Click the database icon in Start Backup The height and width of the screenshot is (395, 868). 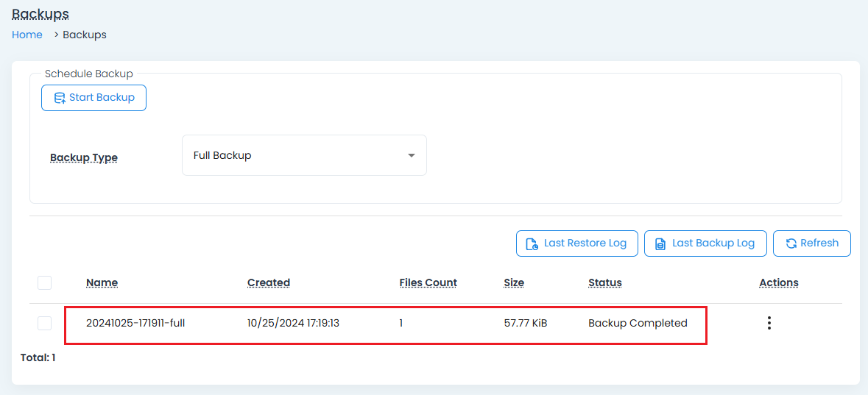(x=60, y=98)
